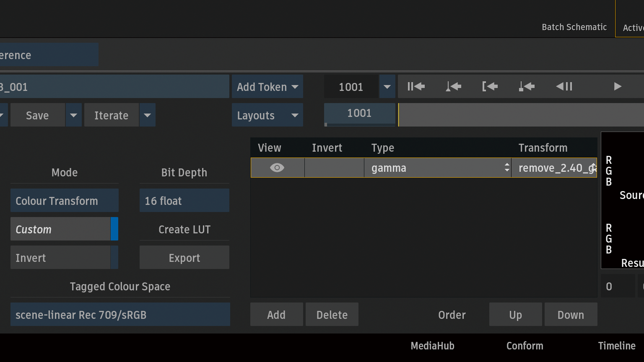Screen dimensions: 644x362
Task: Click the Delete button
Action: (332, 315)
